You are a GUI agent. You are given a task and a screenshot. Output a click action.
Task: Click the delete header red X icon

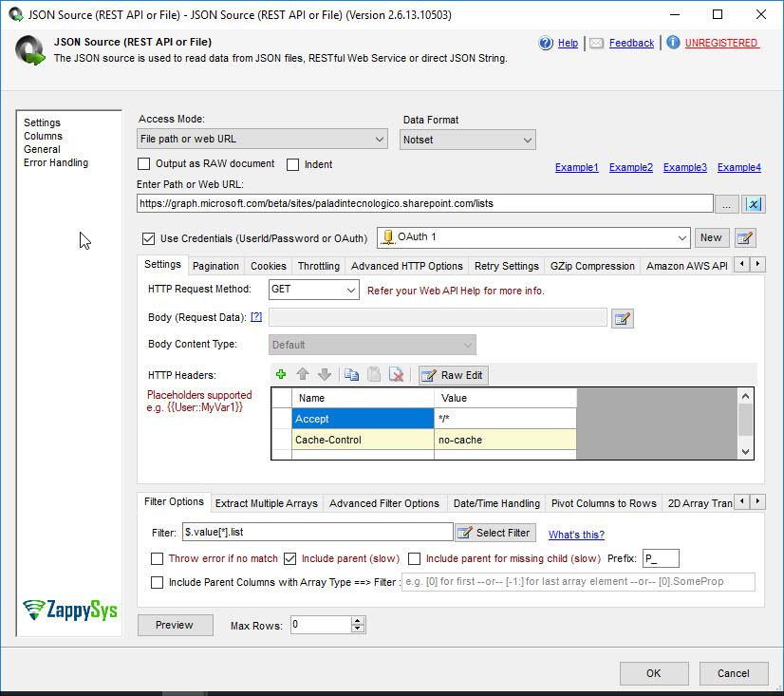coord(396,374)
